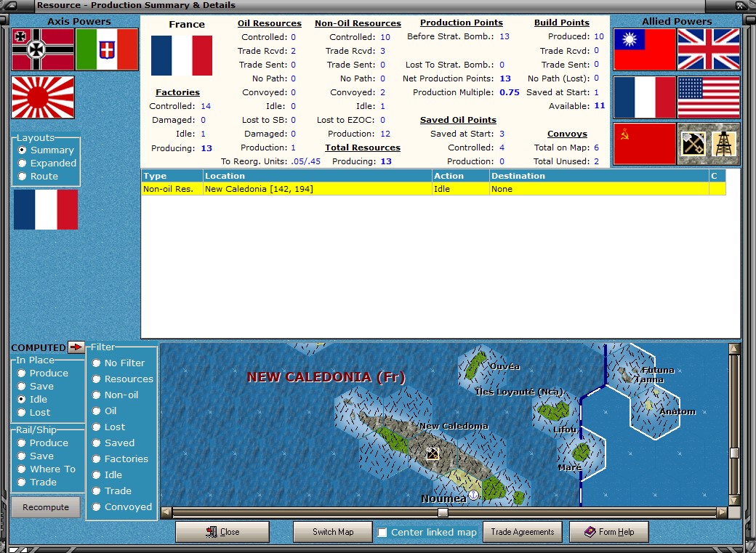Select the United States flag under Allied Powers

709,97
